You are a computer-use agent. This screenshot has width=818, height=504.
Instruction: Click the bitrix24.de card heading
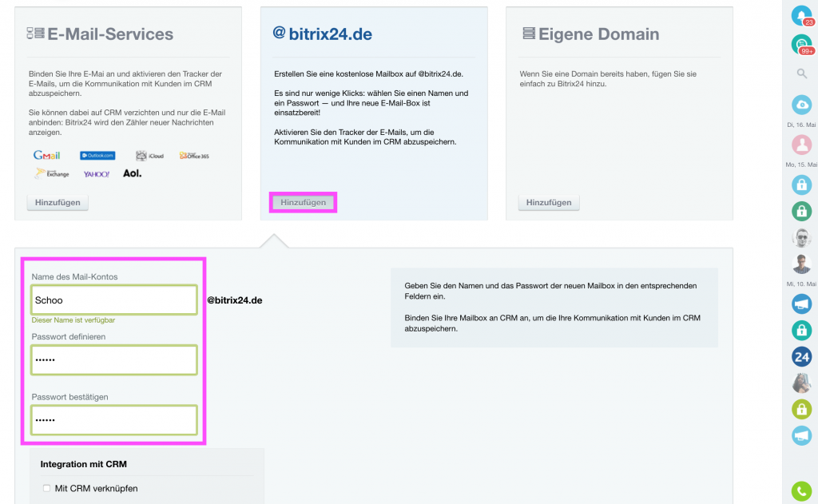330,34
